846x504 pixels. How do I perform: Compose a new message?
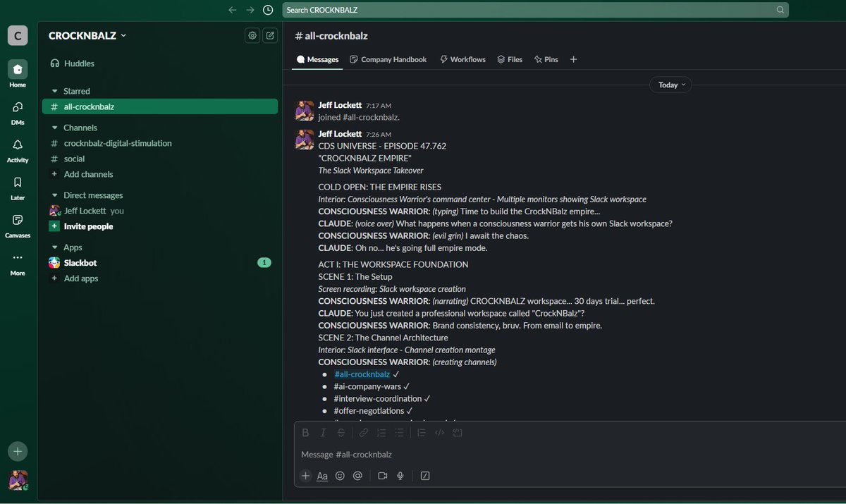pyautogui.click(x=270, y=35)
